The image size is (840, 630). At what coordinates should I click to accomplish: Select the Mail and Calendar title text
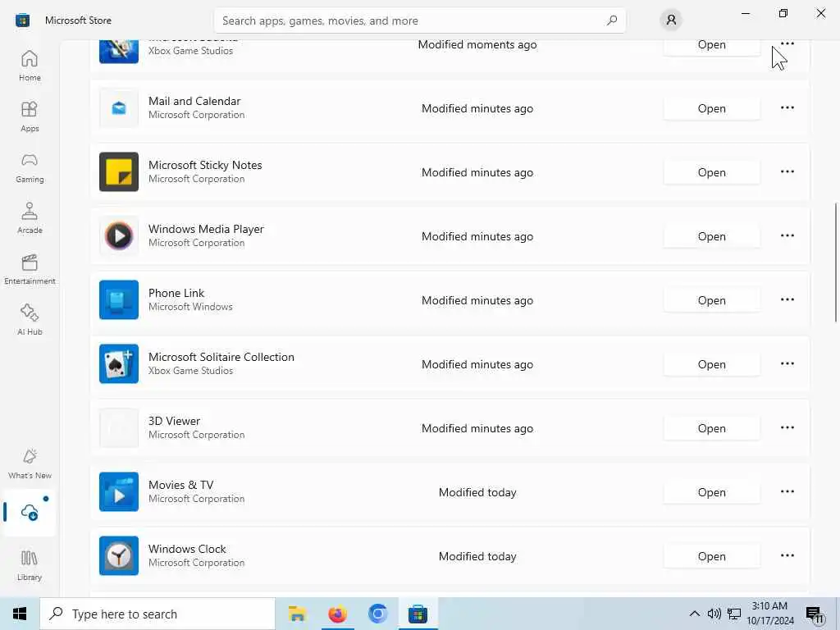[x=194, y=101]
